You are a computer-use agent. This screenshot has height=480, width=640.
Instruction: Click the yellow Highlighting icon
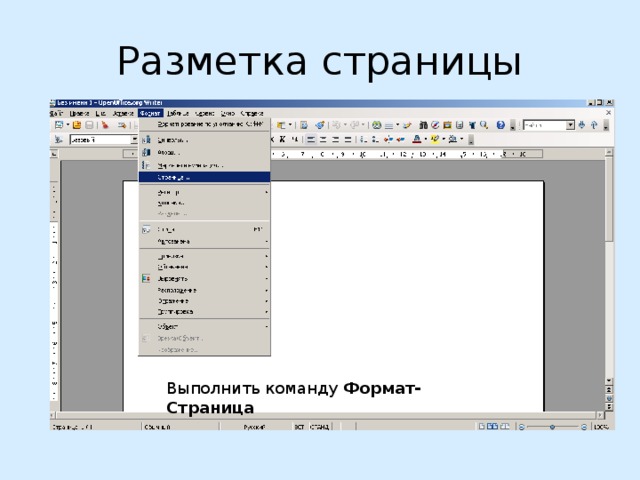pos(435,139)
